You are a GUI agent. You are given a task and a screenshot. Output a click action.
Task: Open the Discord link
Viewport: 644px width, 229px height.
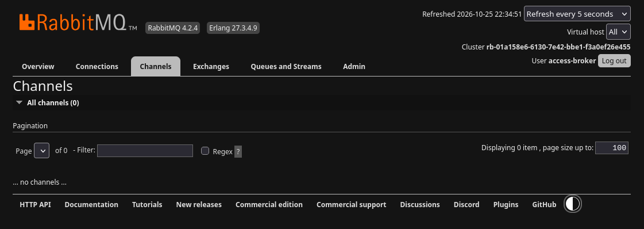pyautogui.click(x=466, y=204)
